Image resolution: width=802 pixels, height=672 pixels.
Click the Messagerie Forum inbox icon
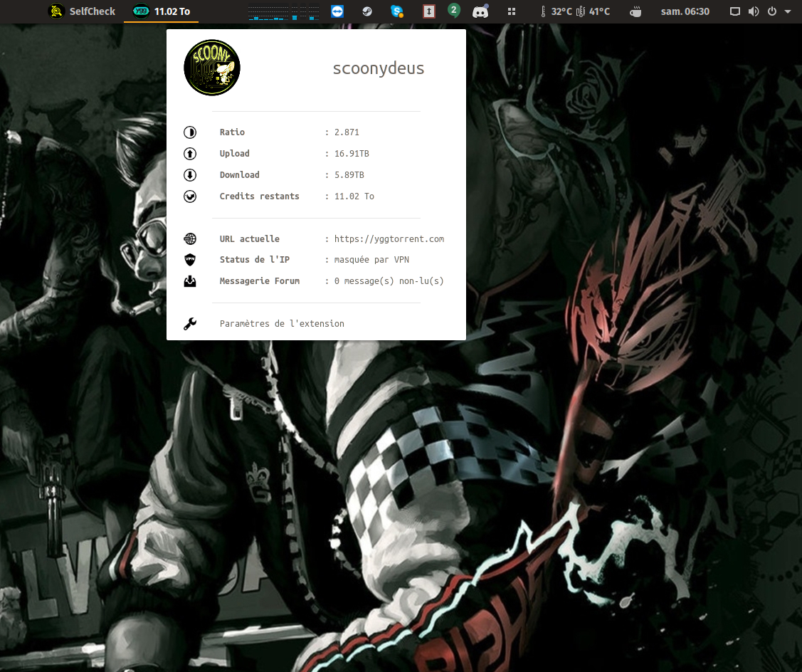190,281
